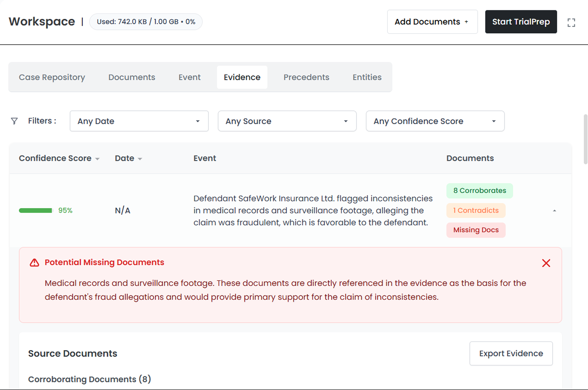588x390 pixels.
Task: Click the filter funnel icon
Action: click(x=14, y=121)
